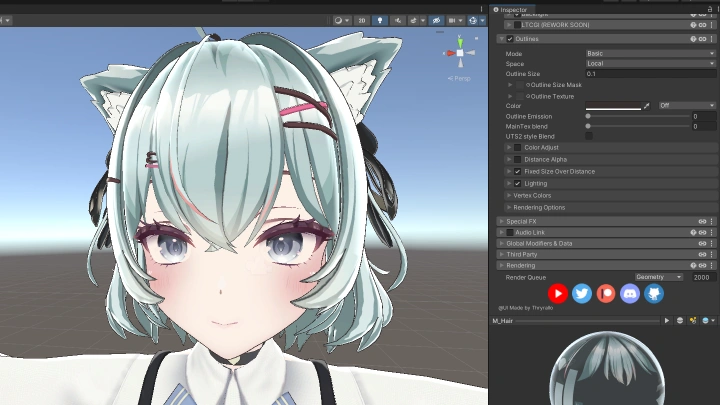This screenshot has height=405, width=720.
Task: Expand the Special FX section
Action: click(501, 221)
